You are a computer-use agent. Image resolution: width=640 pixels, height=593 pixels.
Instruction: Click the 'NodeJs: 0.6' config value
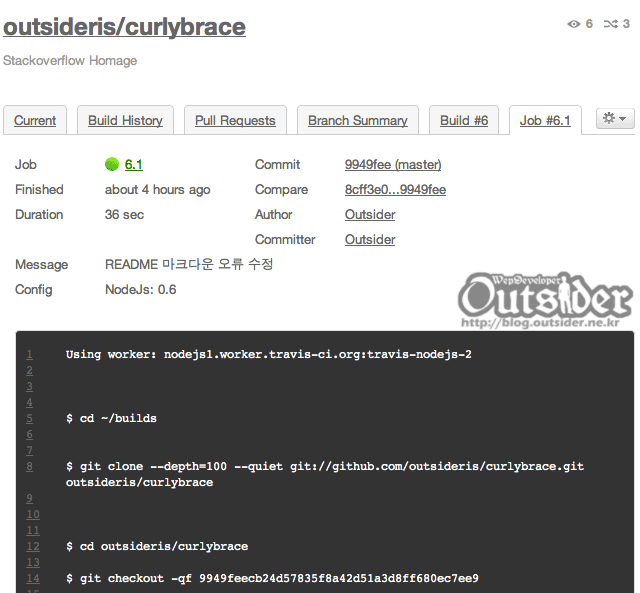(x=140, y=289)
